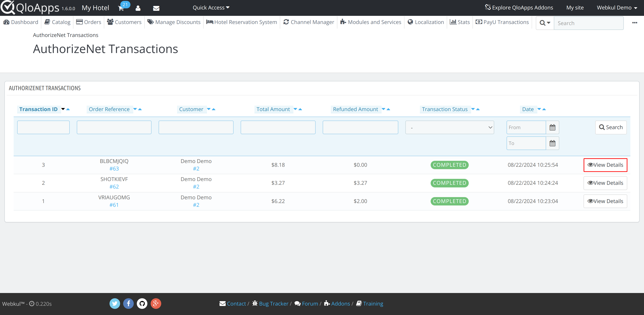Open the Channel Manager menu
Viewport: 644px width, 315px height.
[309, 22]
